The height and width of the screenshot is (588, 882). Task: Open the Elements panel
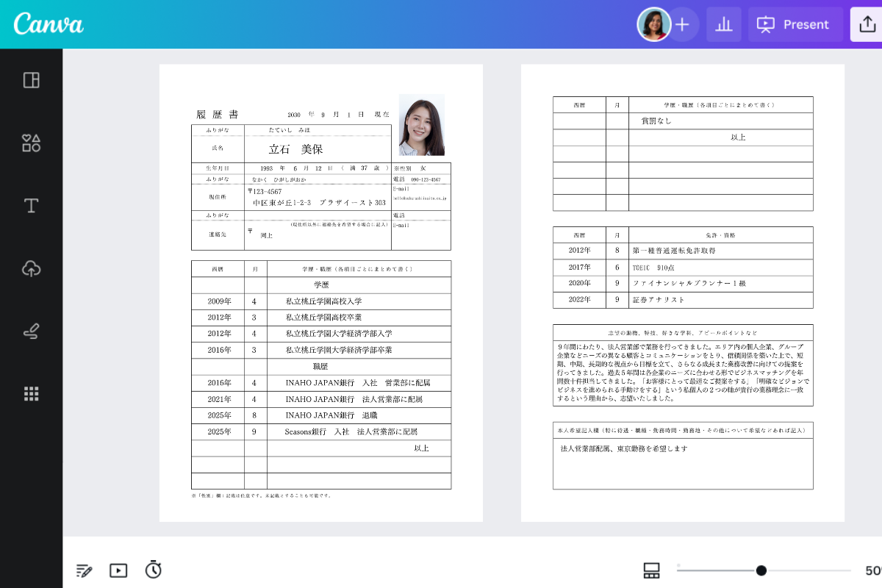pyautogui.click(x=31, y=143)
